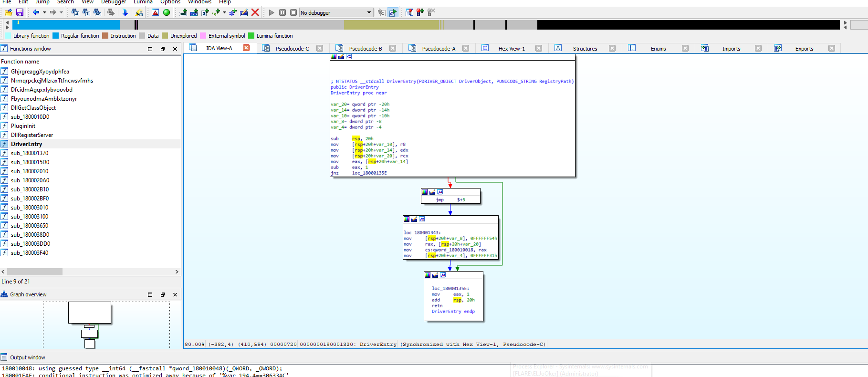Switch to the Pseudocode-C tab
This screenshot has height=377, width=868.
(292, 49)
